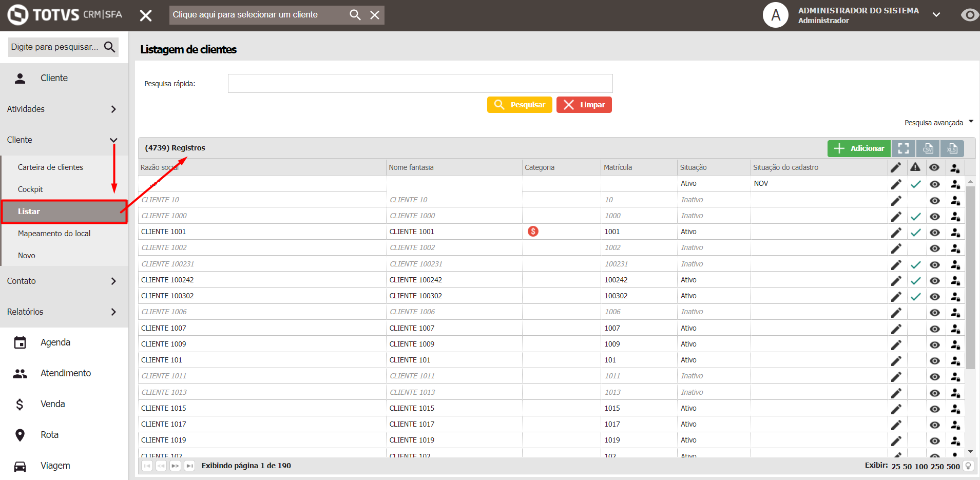
Task: View CLIENTE 1001 details with eye icon
Action: (935, 232)
